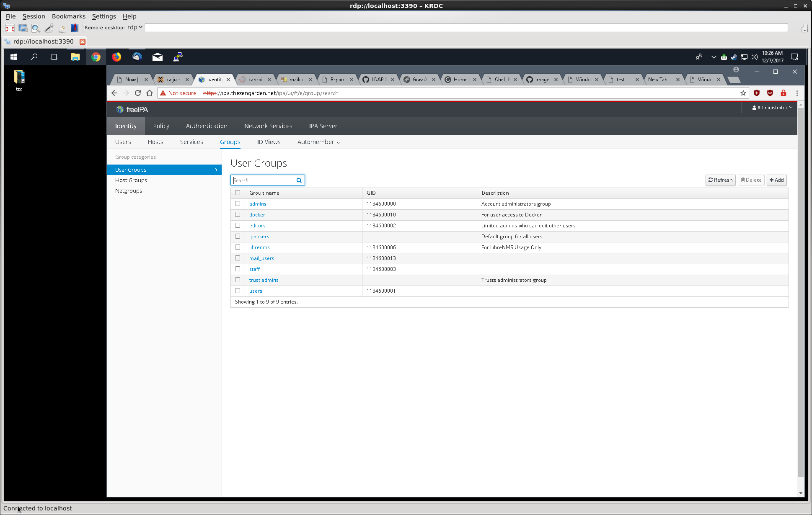The image size is (812, 515).
Task: Open the Windows notification center
Action: point(794,57)
